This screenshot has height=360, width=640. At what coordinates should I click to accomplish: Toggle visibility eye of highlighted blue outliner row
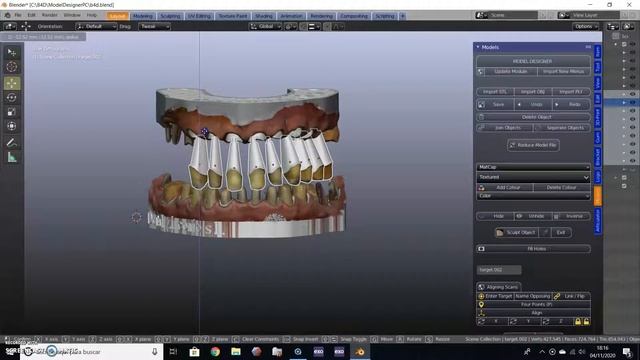pos(633,102)
